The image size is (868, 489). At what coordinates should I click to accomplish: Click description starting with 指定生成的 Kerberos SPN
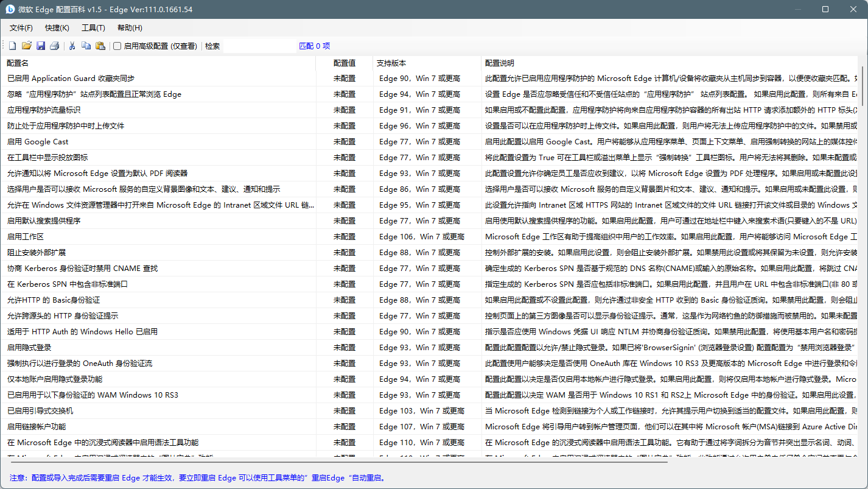[671, 284]
